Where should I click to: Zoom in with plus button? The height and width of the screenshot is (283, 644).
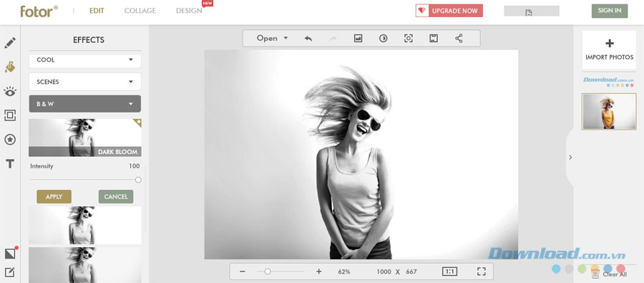(x=318, y=272)
